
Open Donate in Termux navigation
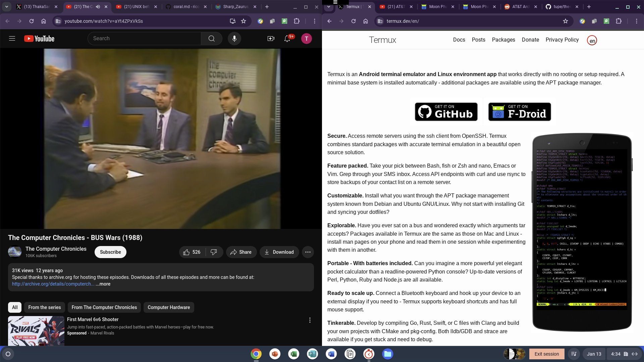pos(530,40)
